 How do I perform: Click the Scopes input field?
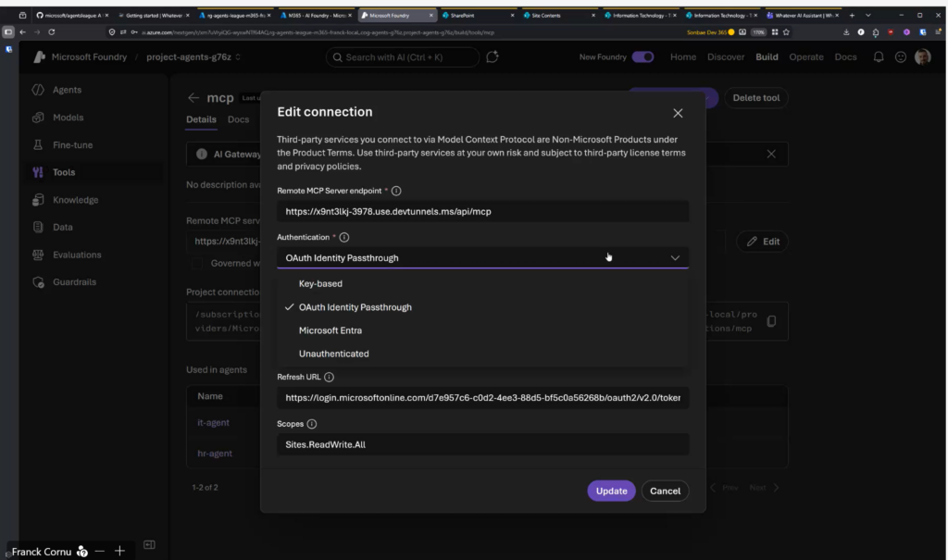pos(482,444)
